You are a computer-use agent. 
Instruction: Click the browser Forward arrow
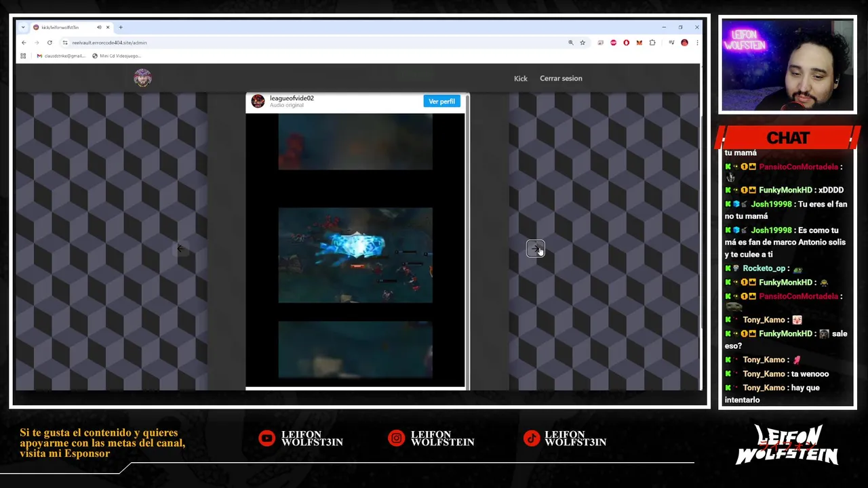[x=37, y=43]
